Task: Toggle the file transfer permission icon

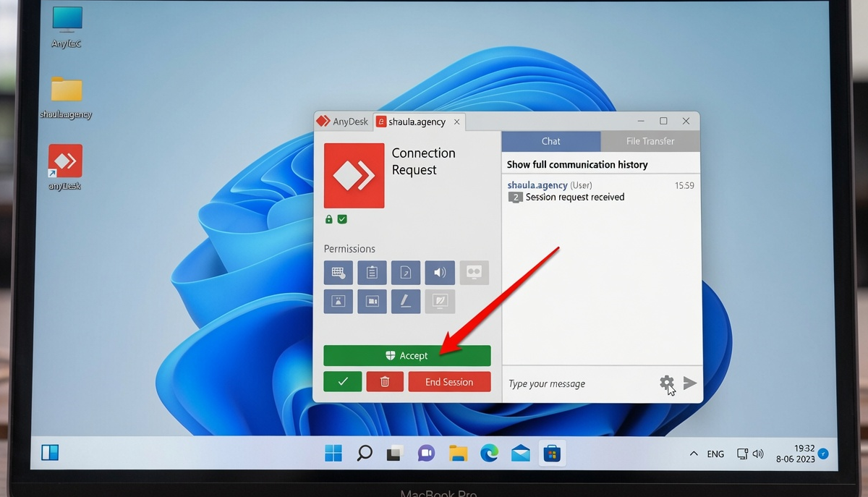Action: tap(406, 273)
